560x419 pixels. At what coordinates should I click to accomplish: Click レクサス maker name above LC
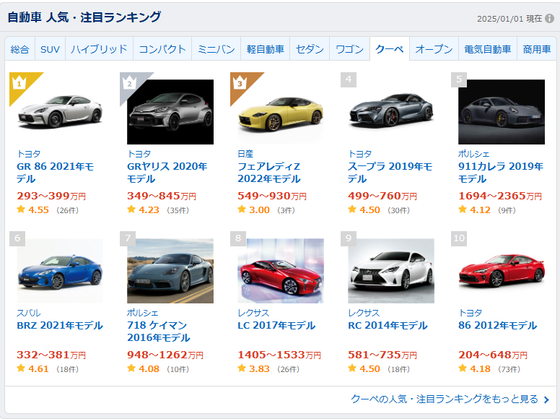[x=253, y=313]
